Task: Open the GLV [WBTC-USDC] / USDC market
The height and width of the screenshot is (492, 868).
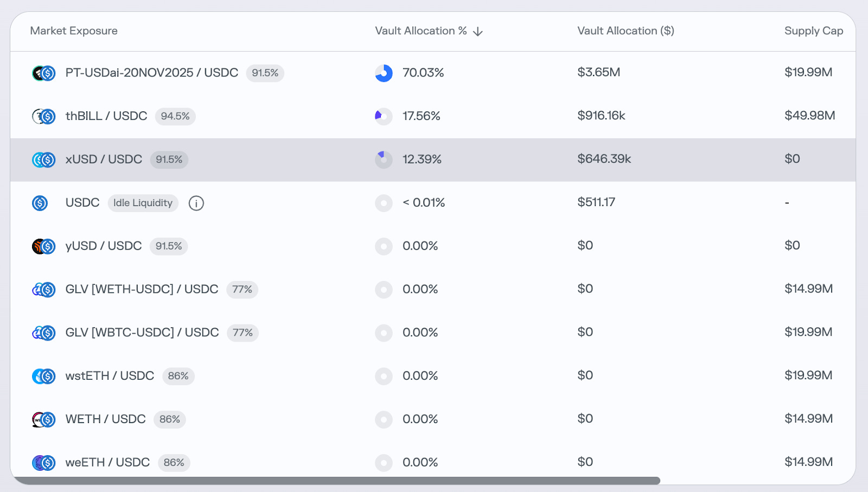Action: 142,333
